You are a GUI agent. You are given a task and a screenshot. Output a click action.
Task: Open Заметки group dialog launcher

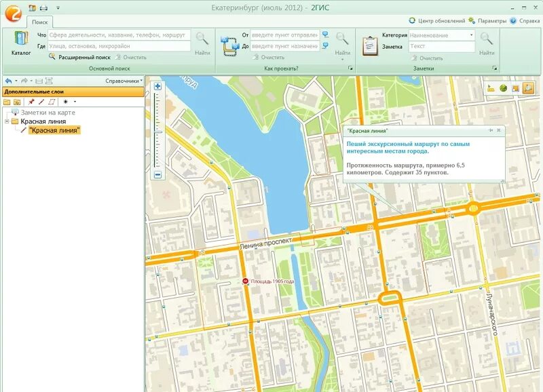point(495,68)
